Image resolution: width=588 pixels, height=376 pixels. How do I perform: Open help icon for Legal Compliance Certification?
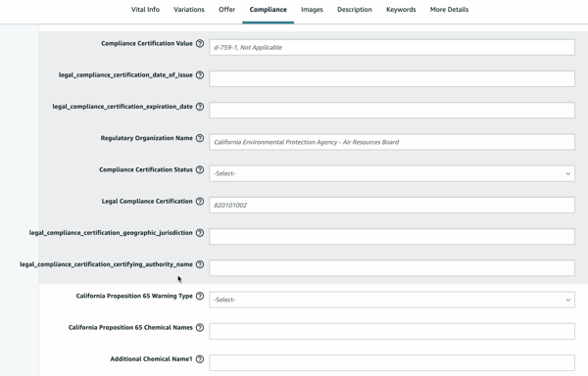[200, 201]
